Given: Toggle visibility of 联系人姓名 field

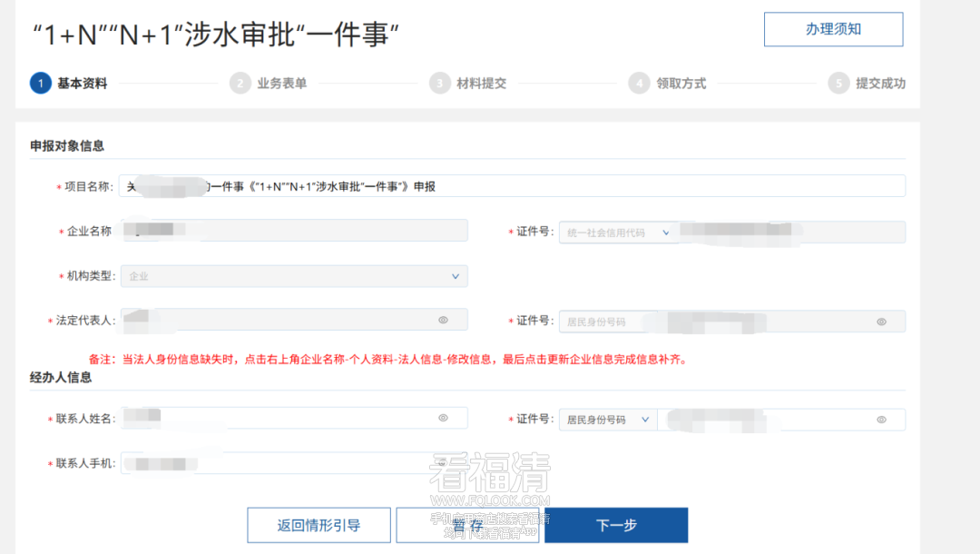Looking at the screenshot, I should (x=443, y=417).
